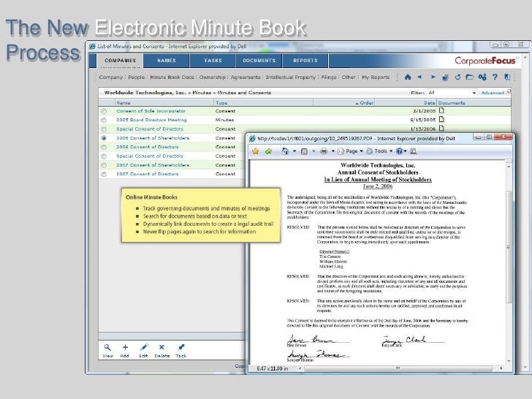Switch to the DOCUMENTS tab
Viewport: 532px width, 399px height.
tap(259, 61)
